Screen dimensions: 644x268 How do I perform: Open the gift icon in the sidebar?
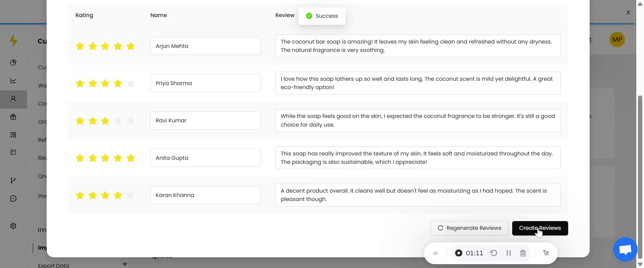point(13,117)
